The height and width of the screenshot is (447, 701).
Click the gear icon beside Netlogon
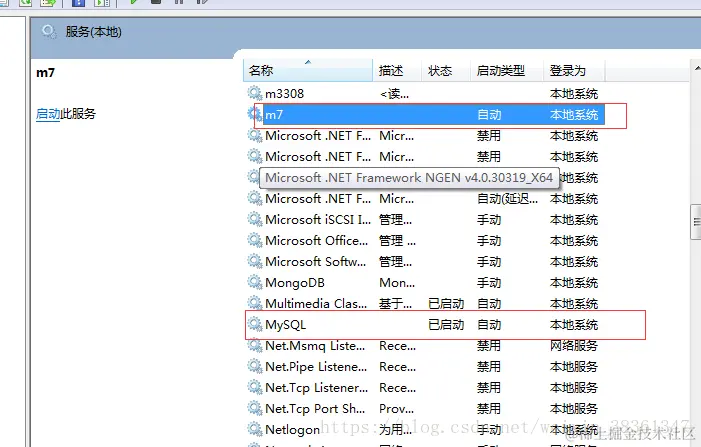tap(255, 430)
